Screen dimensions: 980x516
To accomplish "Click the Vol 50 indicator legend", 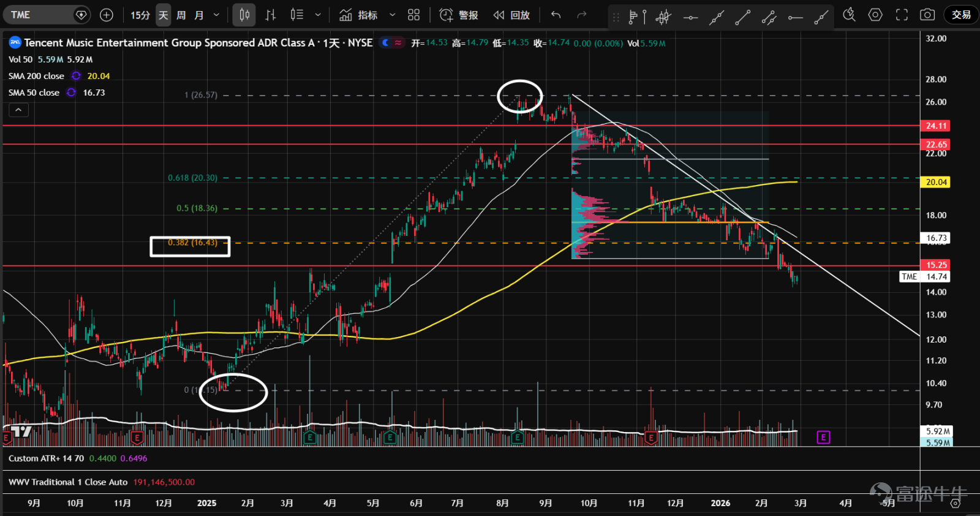I will click(20, 59).
